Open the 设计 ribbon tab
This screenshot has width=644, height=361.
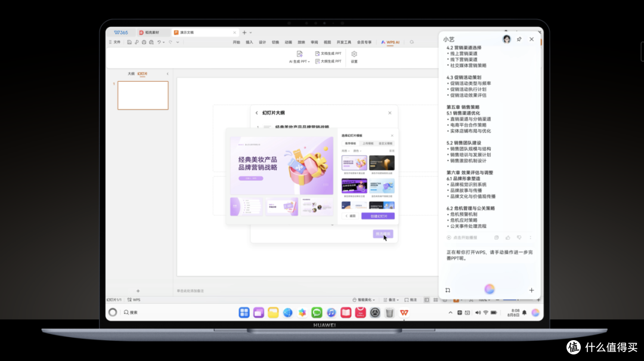[262, 42]
